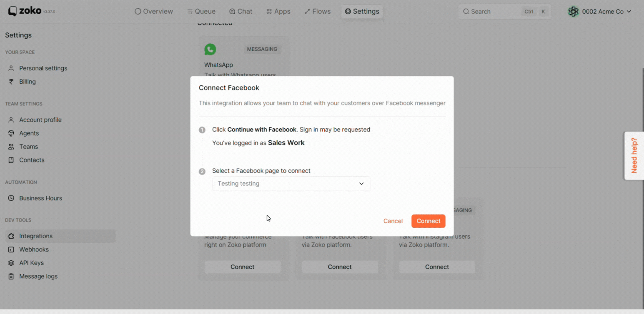
Task: Click the API Keys layers icon
Action: click(x=11, y=263)
